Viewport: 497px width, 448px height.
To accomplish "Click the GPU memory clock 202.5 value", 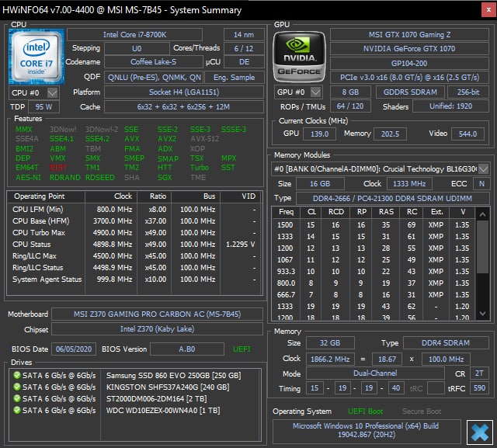I will click(390, 134).
